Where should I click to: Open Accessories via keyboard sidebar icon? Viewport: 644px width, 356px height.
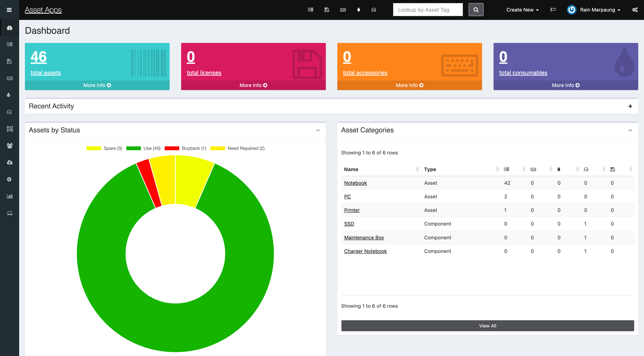click(10, 78)
